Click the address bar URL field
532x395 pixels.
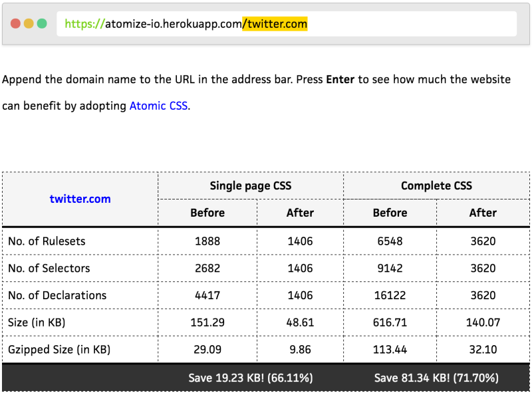click(x=287, y=24)
